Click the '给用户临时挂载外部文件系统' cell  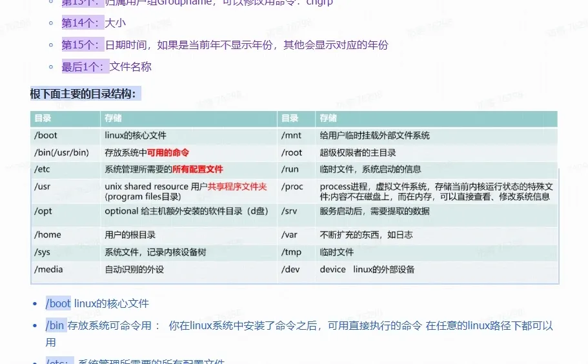(436, 136)
